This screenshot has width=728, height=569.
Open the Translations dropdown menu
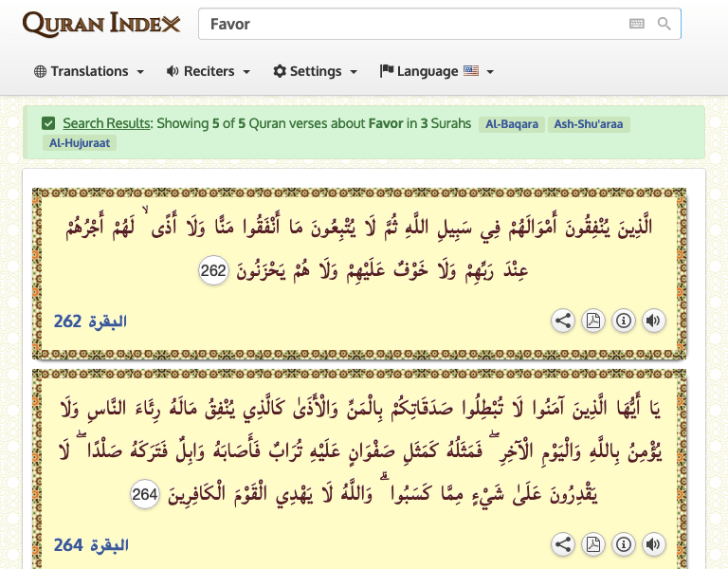[x=89, y=71]
